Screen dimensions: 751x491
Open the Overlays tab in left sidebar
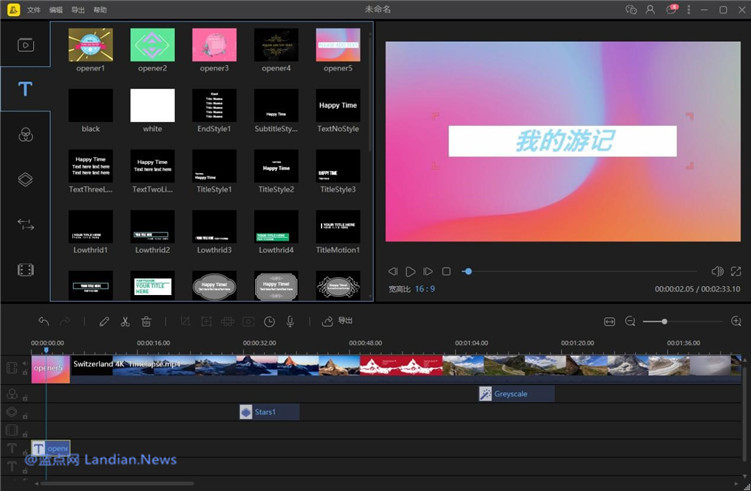26,180
